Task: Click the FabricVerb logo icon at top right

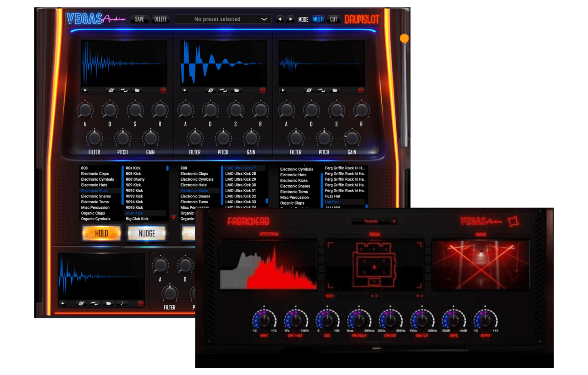Action: coord(512,221)
